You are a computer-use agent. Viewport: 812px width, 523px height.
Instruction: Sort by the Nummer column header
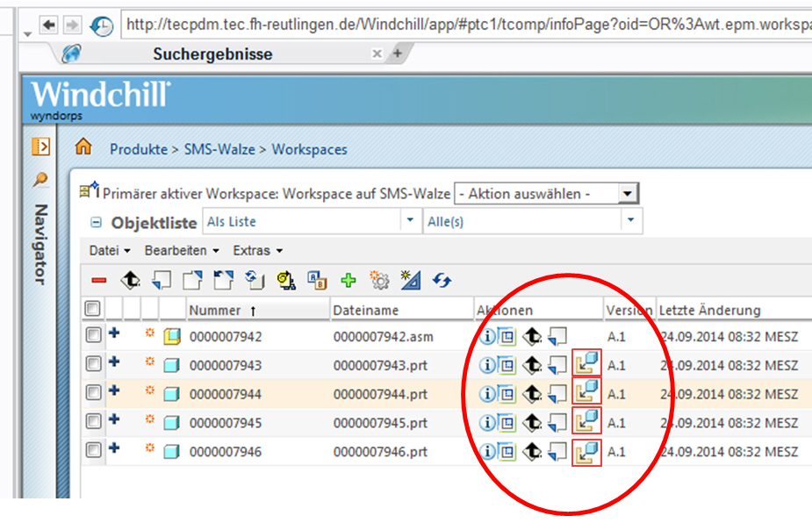click(257, 310)
